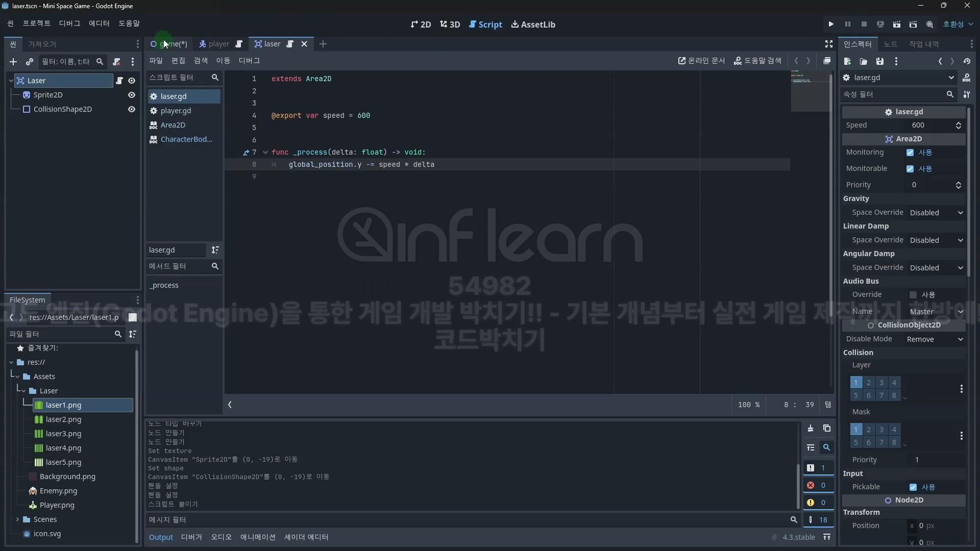Open the 애니메이션 bottom panel

point(258,537)
